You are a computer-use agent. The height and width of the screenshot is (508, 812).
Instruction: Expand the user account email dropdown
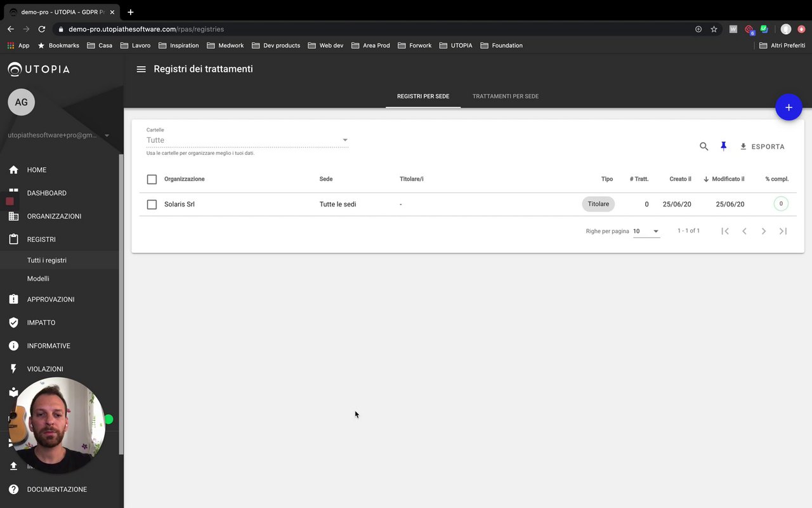(107, 136)
